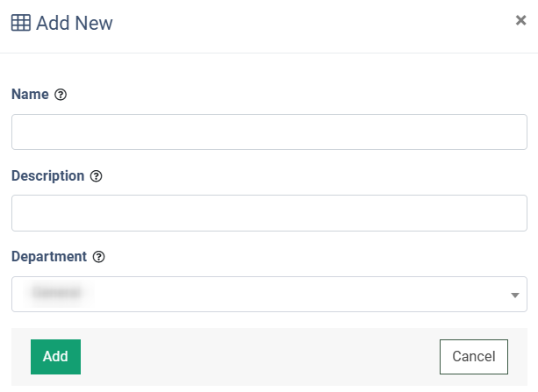Click the Description field label
The height and width of the screenshot is (392, 538).
pyautogui.click(x=47, y=175)
